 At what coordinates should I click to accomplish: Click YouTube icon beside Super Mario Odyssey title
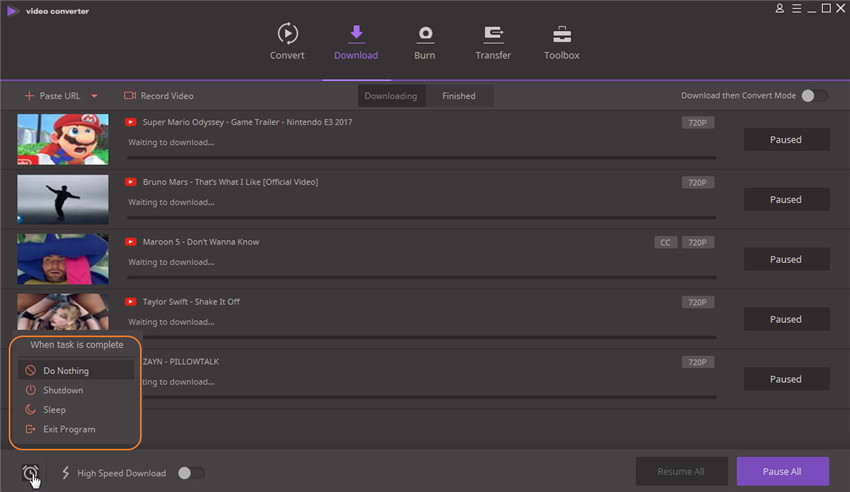(131, 122)
